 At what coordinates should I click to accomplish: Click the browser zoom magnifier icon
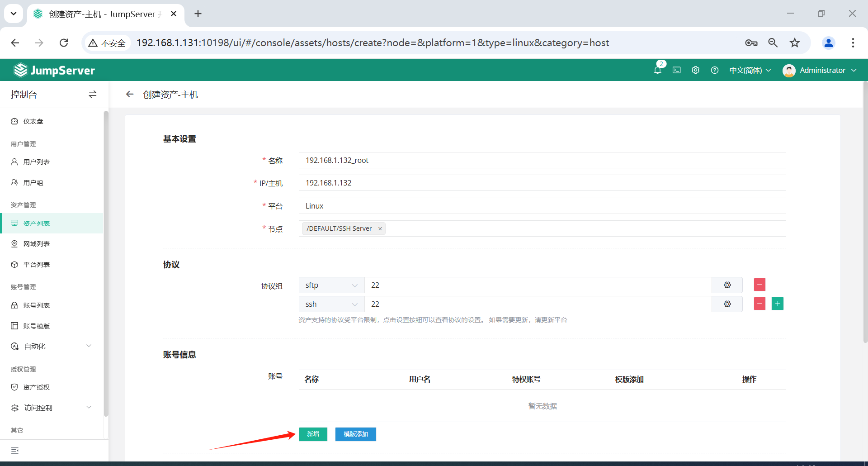773,43
